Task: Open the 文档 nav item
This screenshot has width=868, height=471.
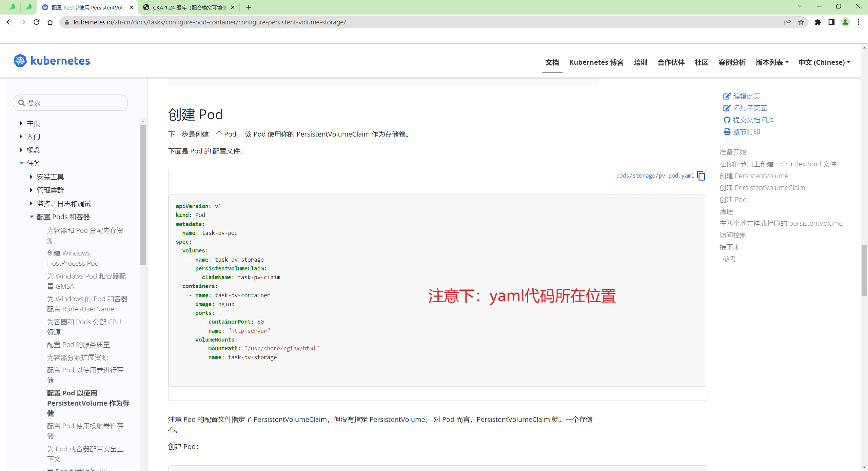Action: [x=552, y=62]
